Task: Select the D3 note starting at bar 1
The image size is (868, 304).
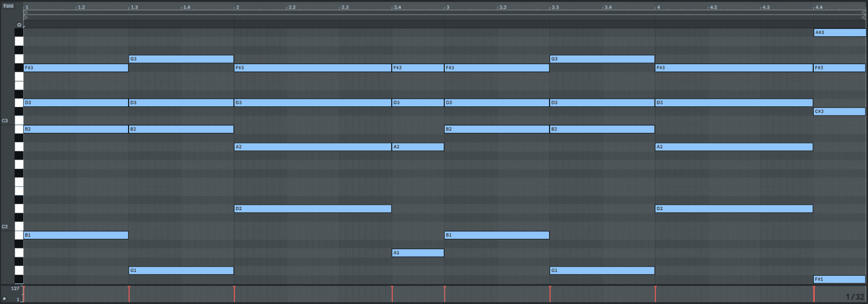Action: pos(76,103)
